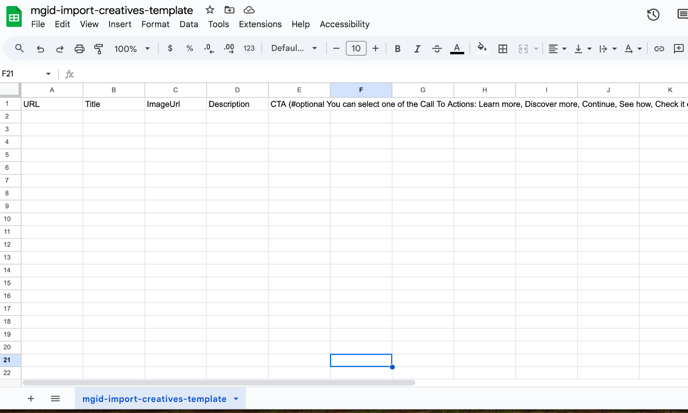Open the zoom 100% dropdown
The height and width of the screenshot is (413, 688).
pos(132,49)
